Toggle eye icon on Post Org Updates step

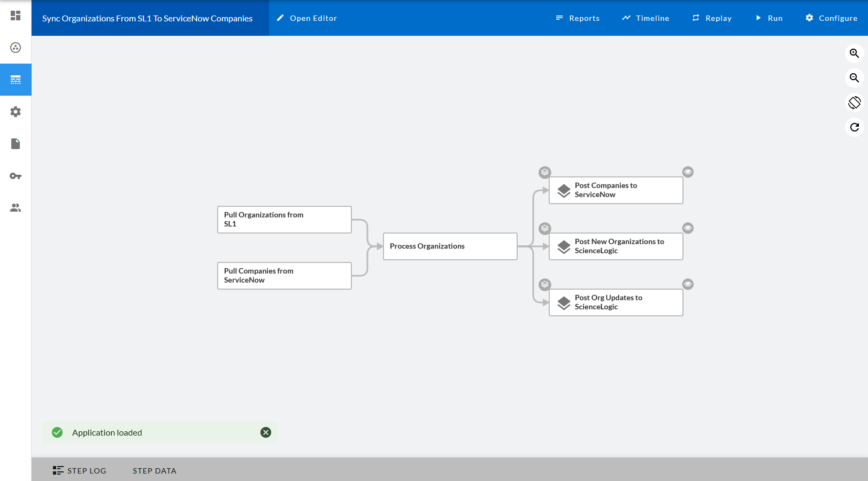click(688, 284)
